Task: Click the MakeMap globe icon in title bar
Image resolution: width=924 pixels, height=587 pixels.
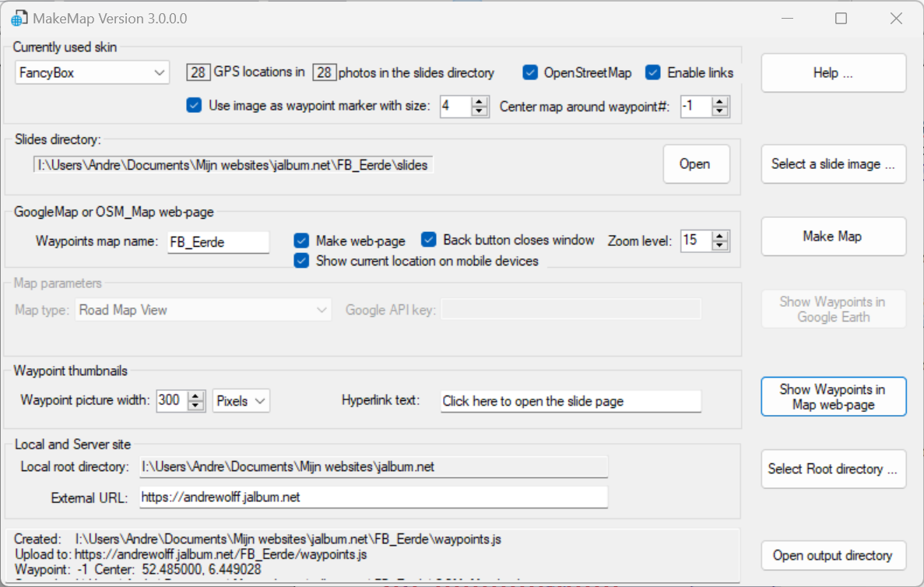Action: (x=18, y=17)
